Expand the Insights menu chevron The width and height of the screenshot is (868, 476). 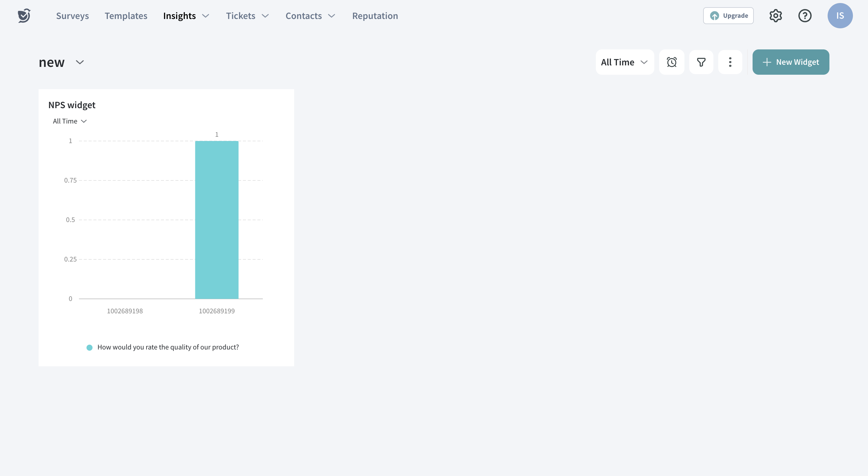(206, 16)
